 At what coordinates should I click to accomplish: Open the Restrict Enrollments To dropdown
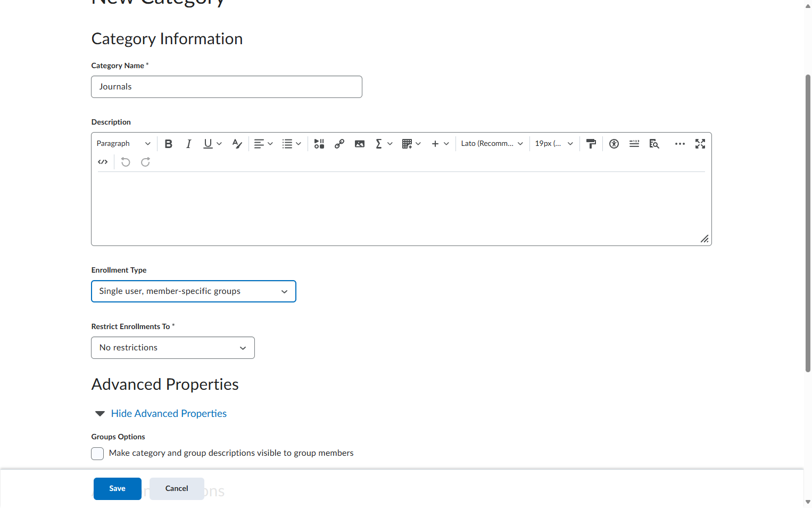click(x=173, y=348)
